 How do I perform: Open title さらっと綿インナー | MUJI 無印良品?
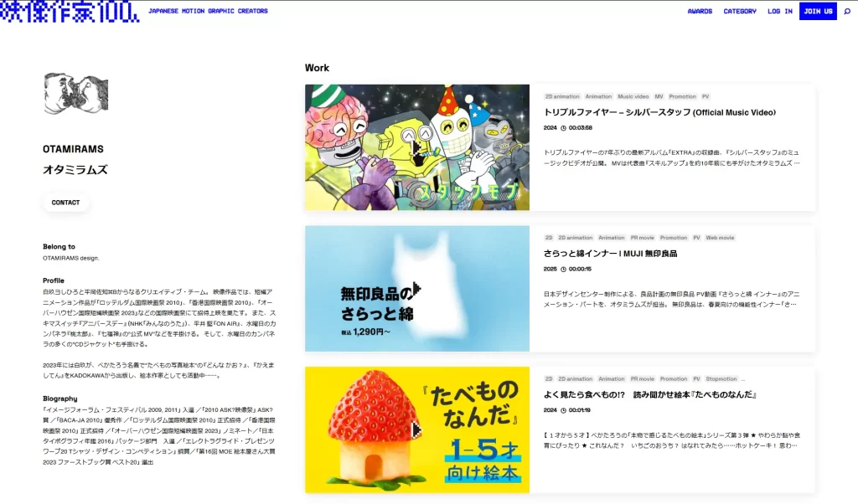pos(610,254)
